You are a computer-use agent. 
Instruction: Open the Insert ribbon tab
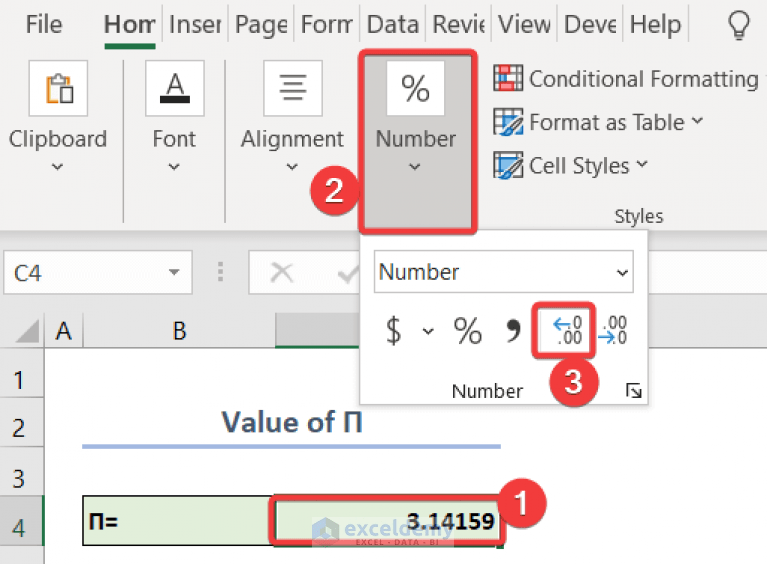coord(195,24)
